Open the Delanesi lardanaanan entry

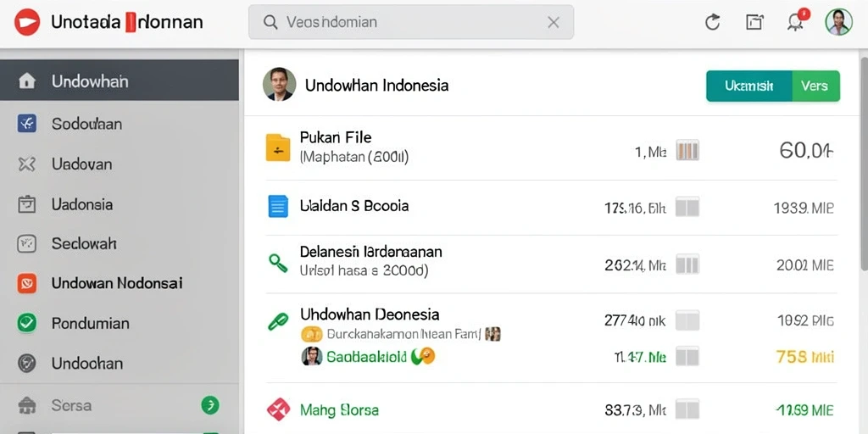pyautogui.click(x=371, y=252)
